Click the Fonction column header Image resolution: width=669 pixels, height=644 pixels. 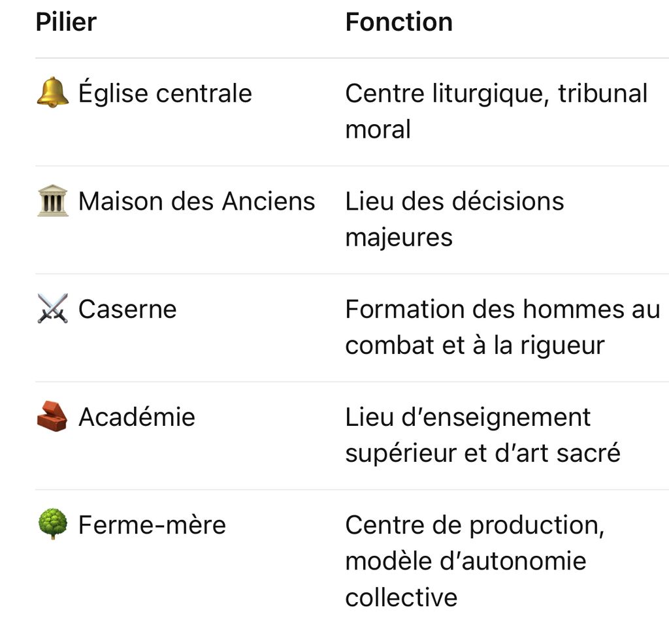399,22
